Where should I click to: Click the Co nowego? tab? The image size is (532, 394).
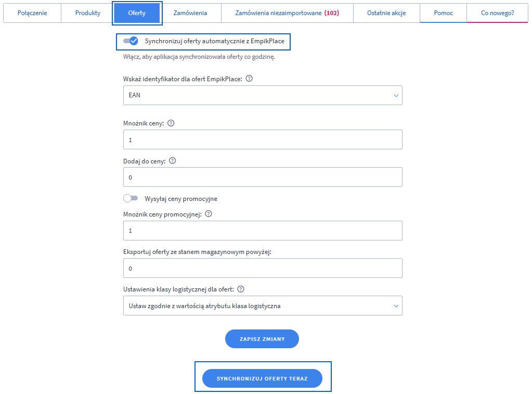[497, 13]
